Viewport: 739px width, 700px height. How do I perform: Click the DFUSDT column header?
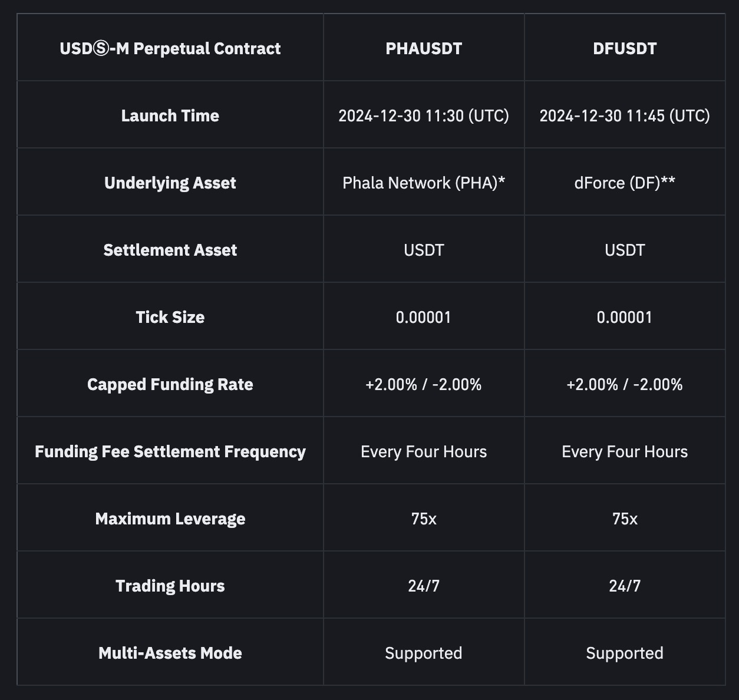(625, 48)
